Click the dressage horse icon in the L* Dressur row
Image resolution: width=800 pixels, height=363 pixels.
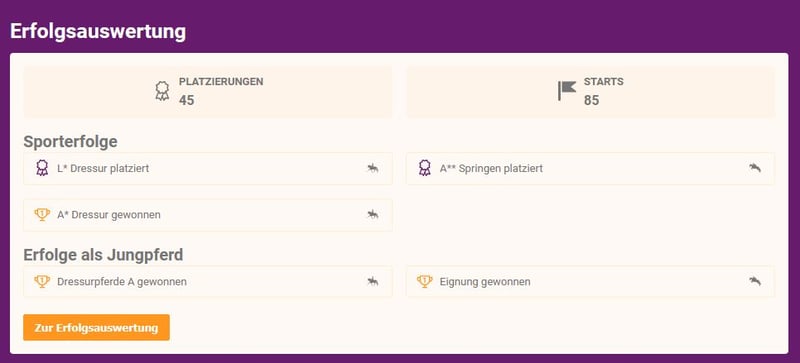pyautogui.click(x=373, y=168)
